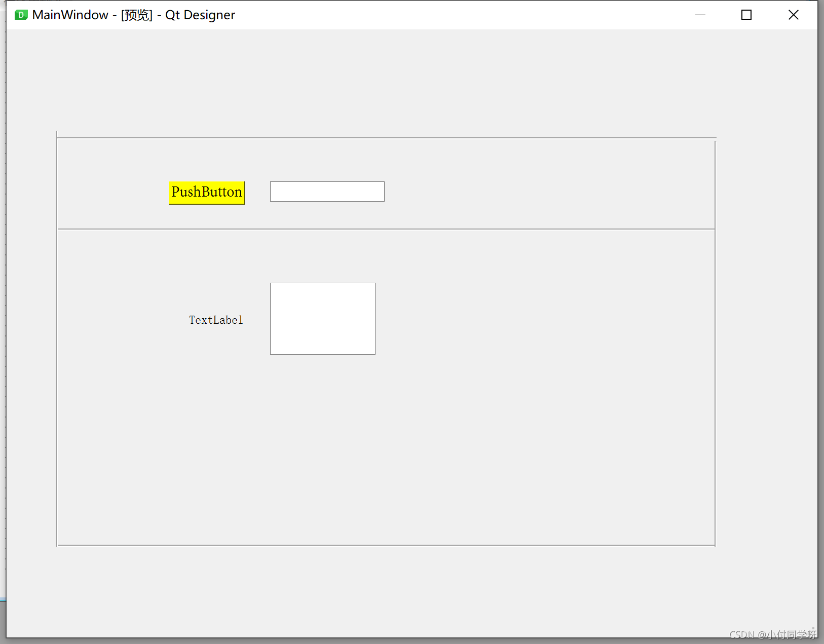Close the MainWindow preview window
This screenshot has height=644, width=824.
point(794,15)
